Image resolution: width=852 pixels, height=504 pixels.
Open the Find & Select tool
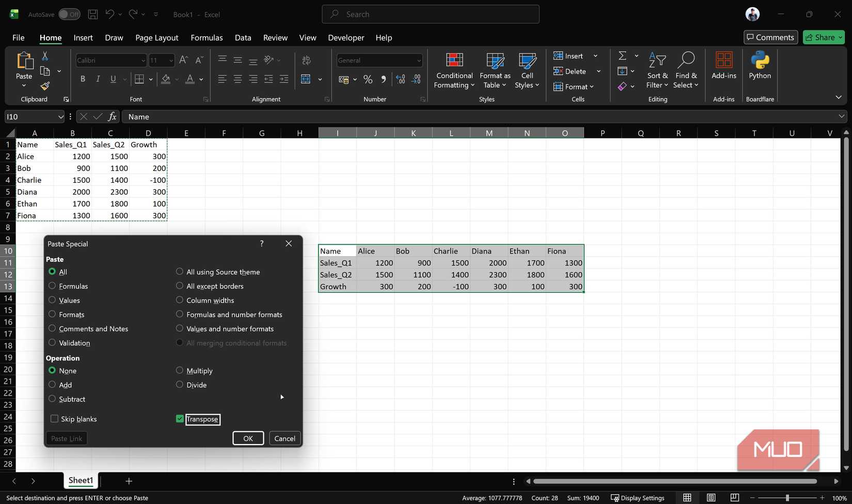pos(686,71)
